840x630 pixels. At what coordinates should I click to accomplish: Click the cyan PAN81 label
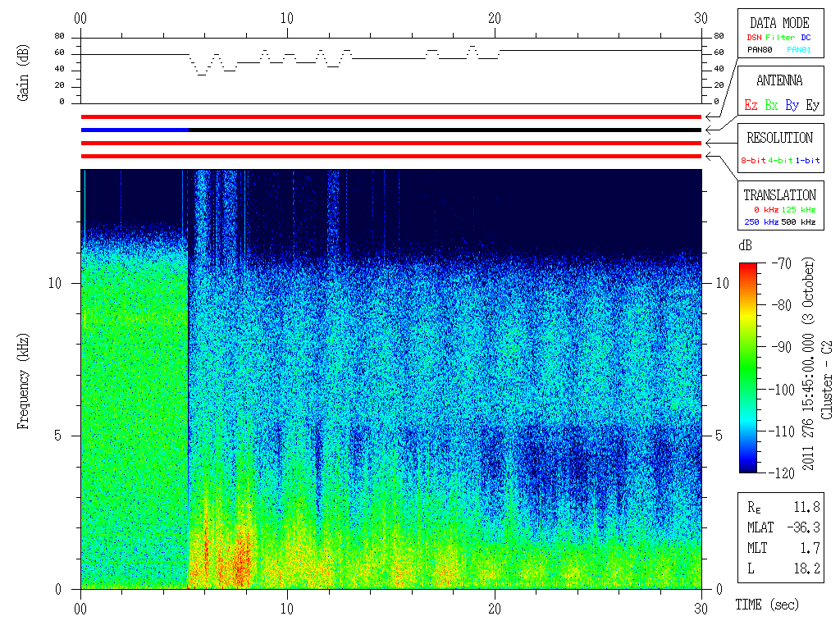[799, 50]
